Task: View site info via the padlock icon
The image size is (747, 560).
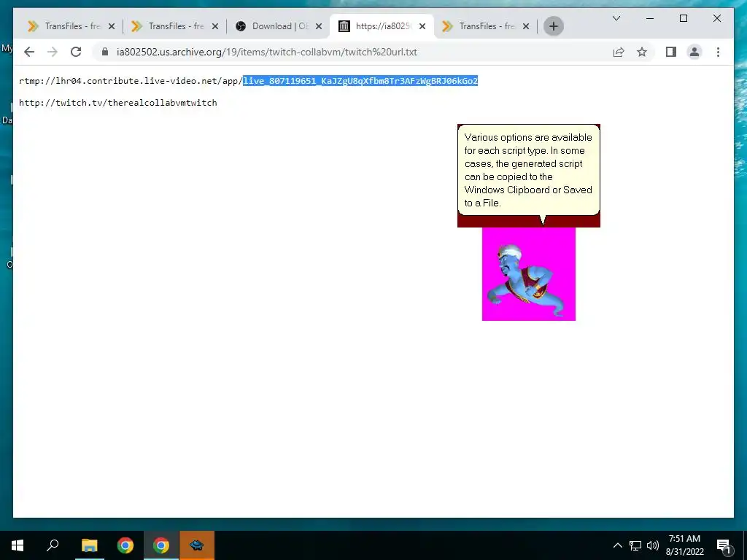Action: (105, 52)
